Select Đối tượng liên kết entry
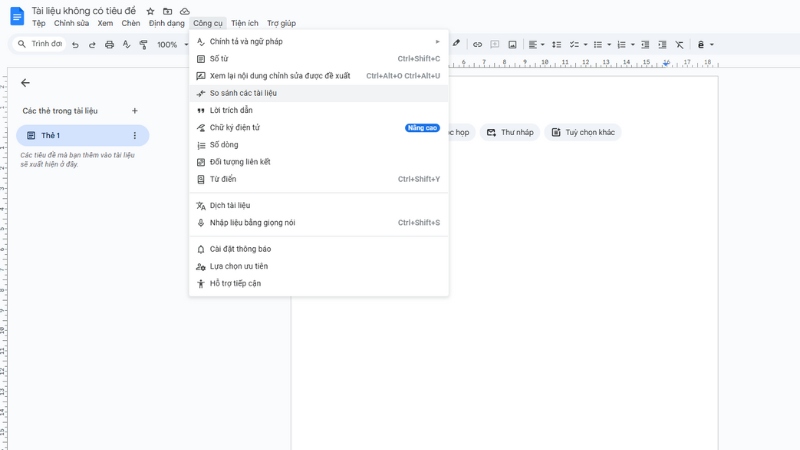 (319, 162)
